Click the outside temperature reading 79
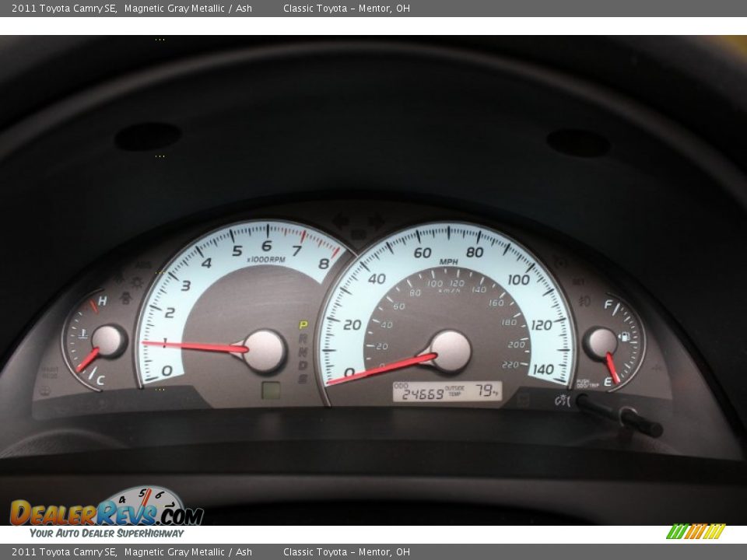Image resolution: width=747 pixels, height=560 pixels. (486, 390)
